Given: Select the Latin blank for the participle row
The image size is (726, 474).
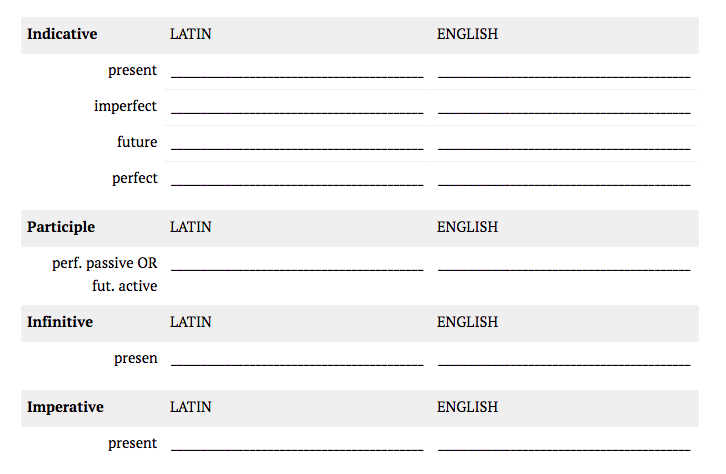Looking at the screenshot, I should pyautogui.click(x=297, y=265).
